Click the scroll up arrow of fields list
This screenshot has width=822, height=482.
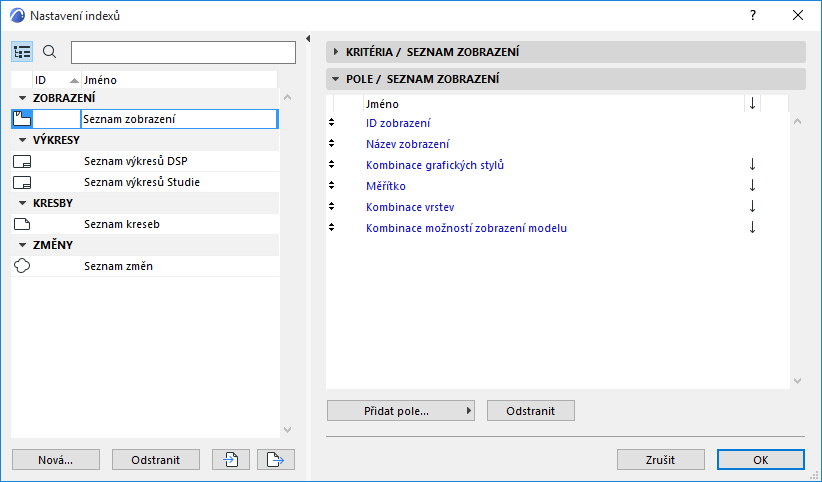[x=797, y=121]
